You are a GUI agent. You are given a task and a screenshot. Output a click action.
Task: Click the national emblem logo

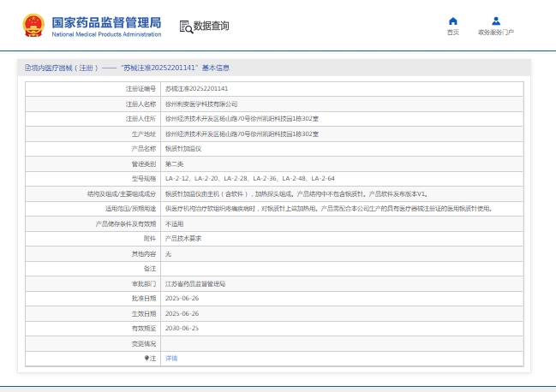click(34, 26)
